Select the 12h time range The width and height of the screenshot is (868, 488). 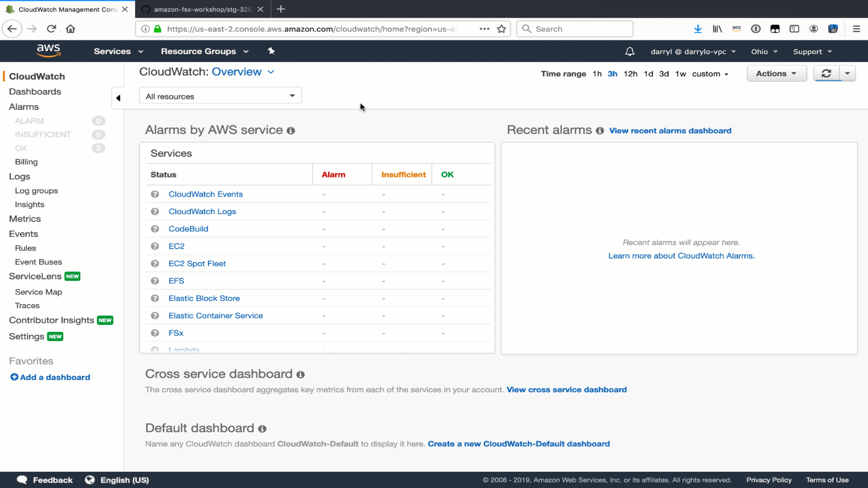click(630, 74)
